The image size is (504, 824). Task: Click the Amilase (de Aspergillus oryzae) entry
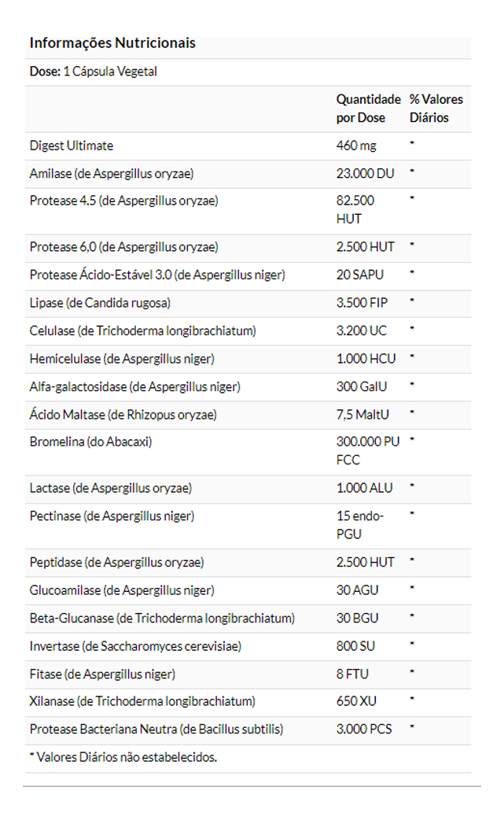click(112, 173)
